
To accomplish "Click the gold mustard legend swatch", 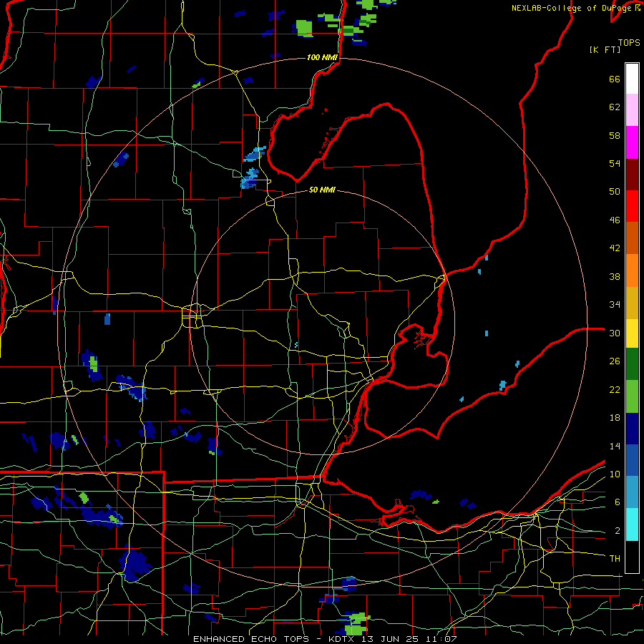I will pos(632,303).
